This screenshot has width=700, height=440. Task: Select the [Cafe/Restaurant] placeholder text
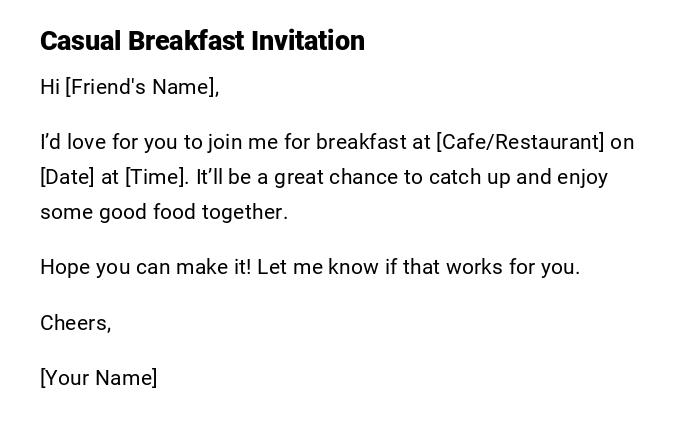tap(520, 142)
